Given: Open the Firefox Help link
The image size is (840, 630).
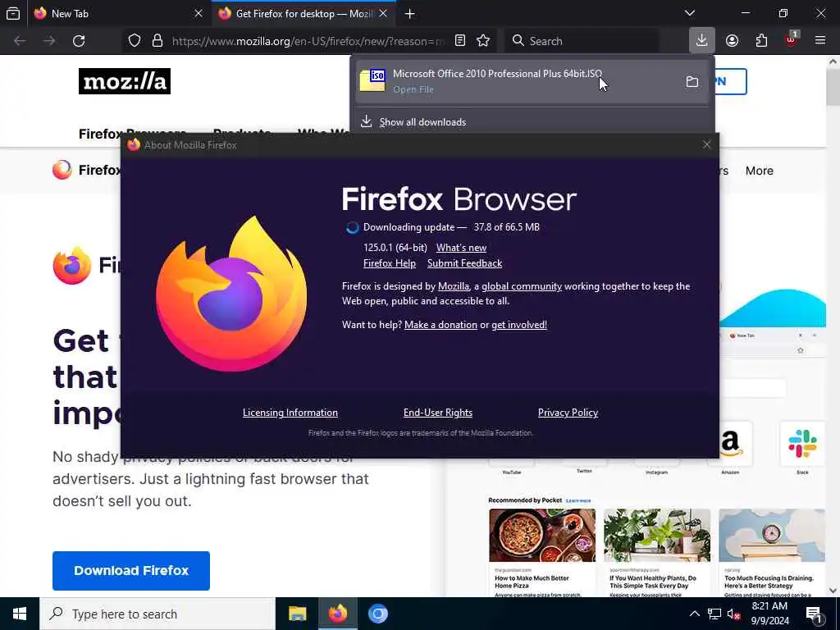Looking at the screenshot, I should (390, 263).
